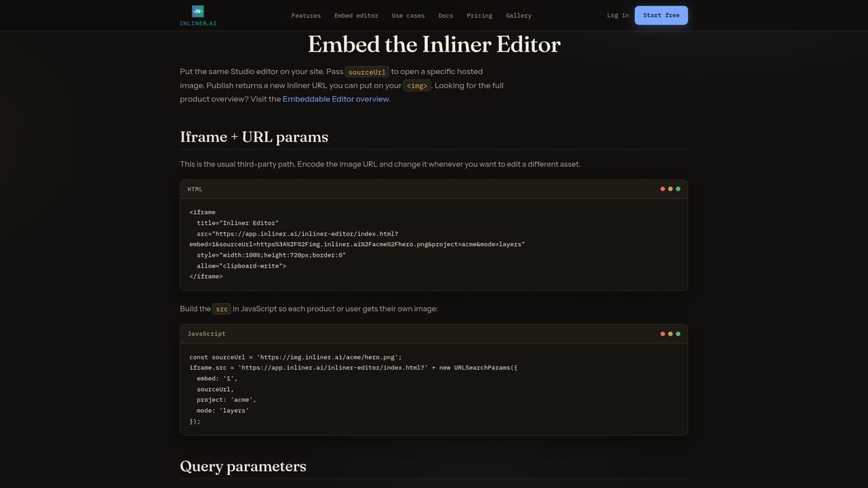Click the Query parameters heading
The width and height of the screenshot is (868, 488).
point(243,466)
